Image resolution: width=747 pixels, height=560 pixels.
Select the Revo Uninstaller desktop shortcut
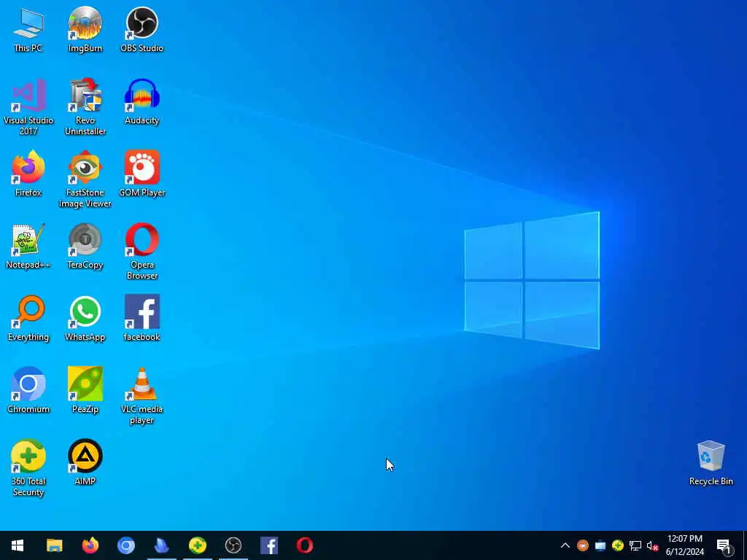coord(85,107)
